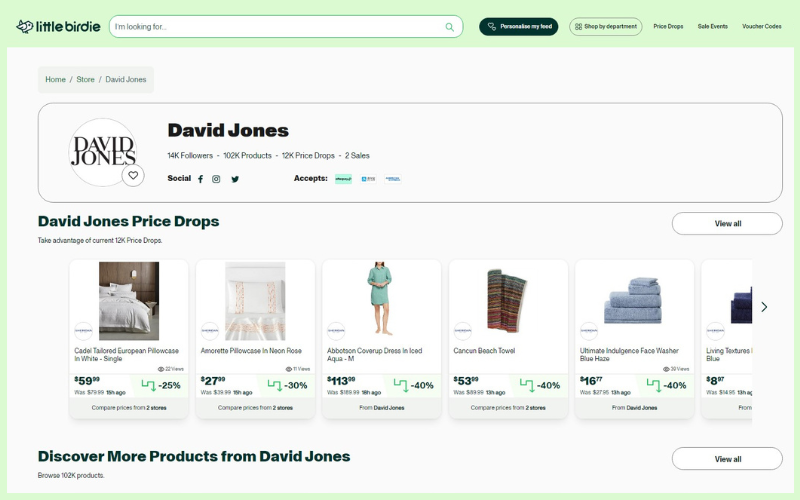Click the -30% price drop icon
The image size is (800, 500).
[x=274, y=385]
